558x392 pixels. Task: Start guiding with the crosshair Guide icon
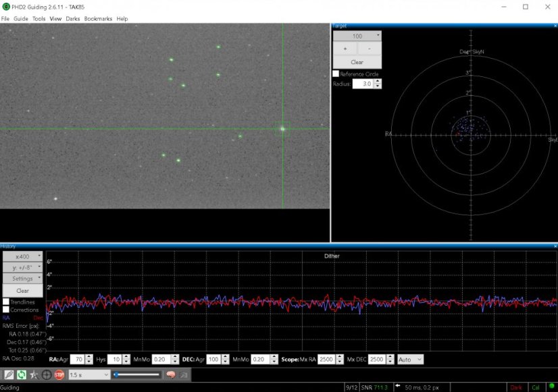(x=47, y=374)
